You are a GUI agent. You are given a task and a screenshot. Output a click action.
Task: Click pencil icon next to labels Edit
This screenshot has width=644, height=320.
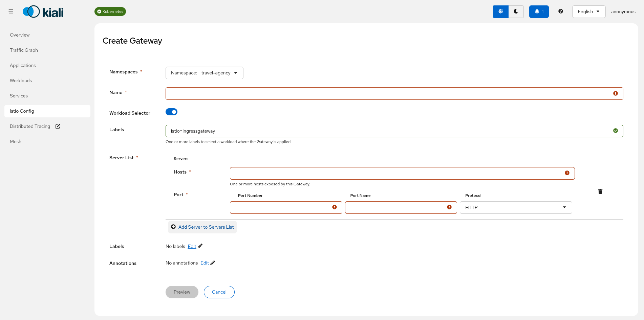pos(200,246)
